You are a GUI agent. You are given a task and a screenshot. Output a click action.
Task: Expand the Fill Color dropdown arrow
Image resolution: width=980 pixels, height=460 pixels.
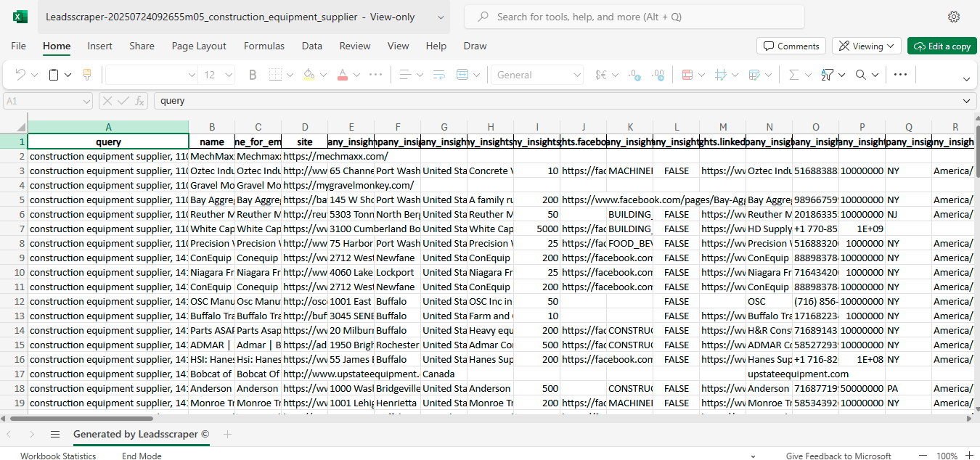pos(323,75)
